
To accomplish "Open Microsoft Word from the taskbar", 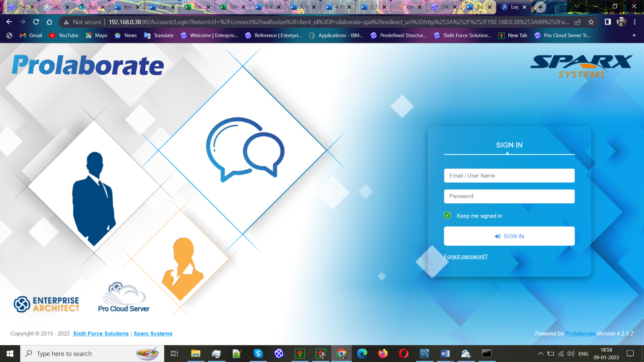I will (x=445, y=354).
